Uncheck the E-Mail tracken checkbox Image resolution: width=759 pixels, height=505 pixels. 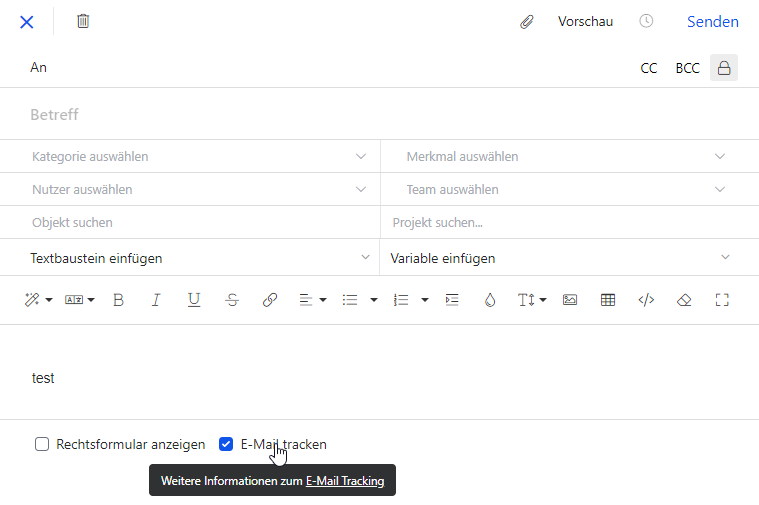226,444
